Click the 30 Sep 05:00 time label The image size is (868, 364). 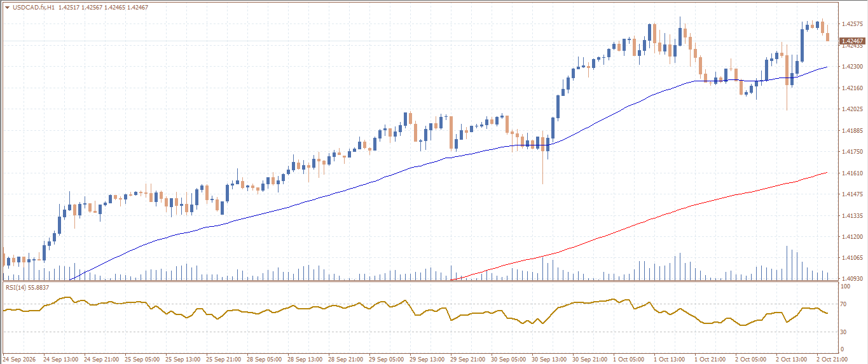509,360
